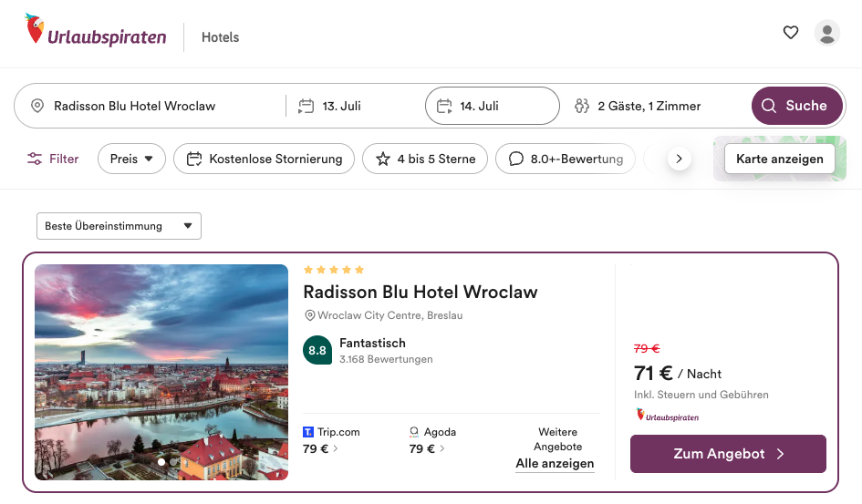Click the Urlaubspiraten parrot logo
The height and width of the screenshot is (504, 862).
click(x=35, y=29)
